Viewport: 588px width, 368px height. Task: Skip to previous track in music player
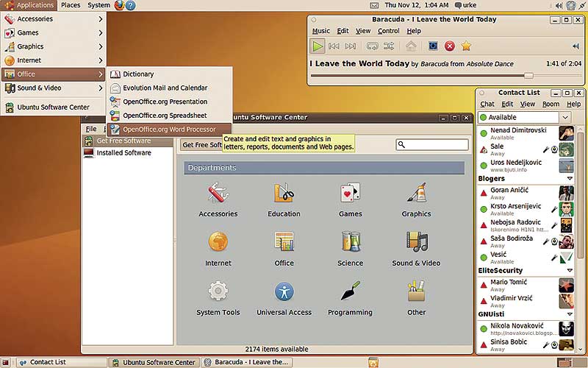[x=334, y=46]
